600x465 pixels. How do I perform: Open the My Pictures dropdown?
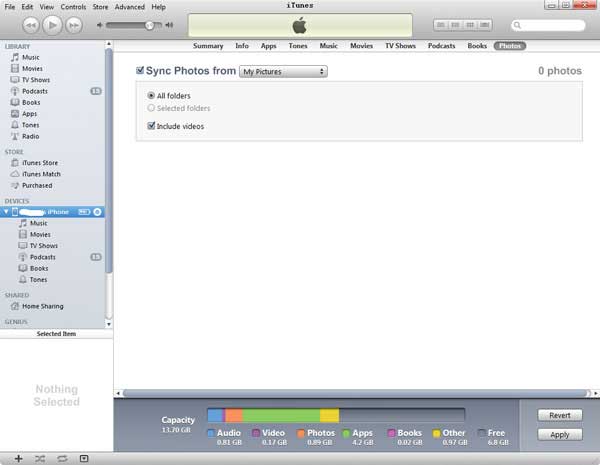coord(283,72)
